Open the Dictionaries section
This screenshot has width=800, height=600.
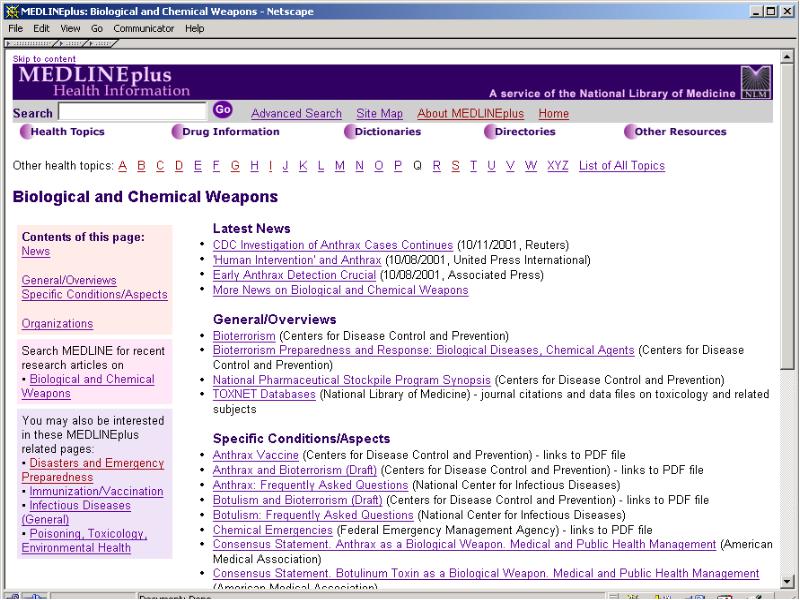(x=383, y=132)
